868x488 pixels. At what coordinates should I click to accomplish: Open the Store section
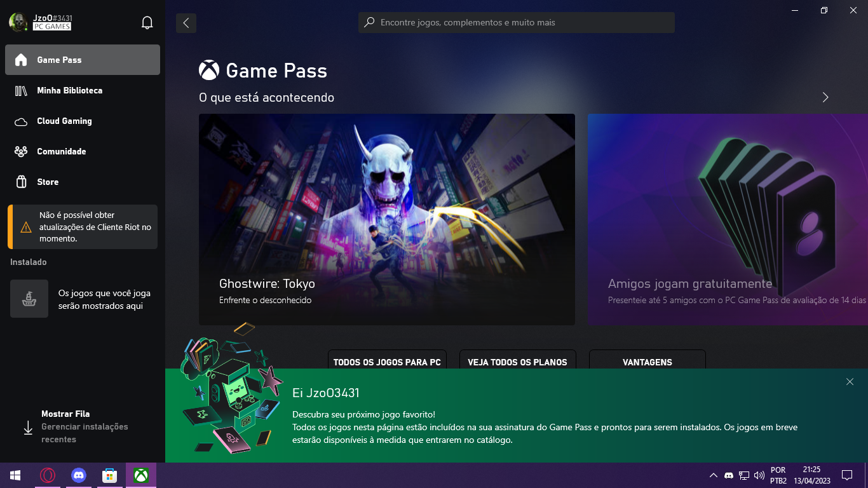[83, 182]
